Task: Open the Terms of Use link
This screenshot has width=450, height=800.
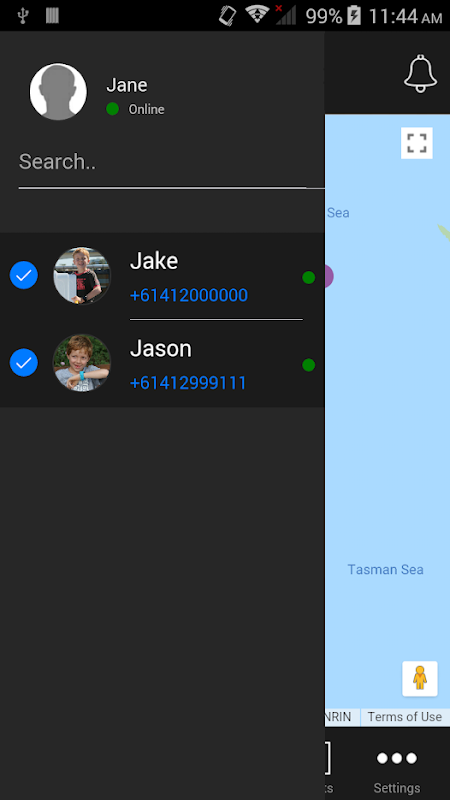Action: click(405, 717)
